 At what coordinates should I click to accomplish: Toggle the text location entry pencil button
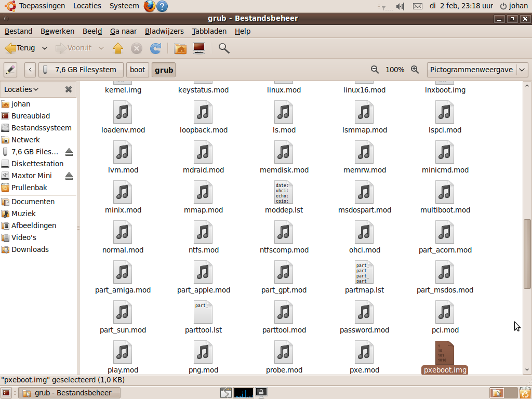[x=10, y=70]
